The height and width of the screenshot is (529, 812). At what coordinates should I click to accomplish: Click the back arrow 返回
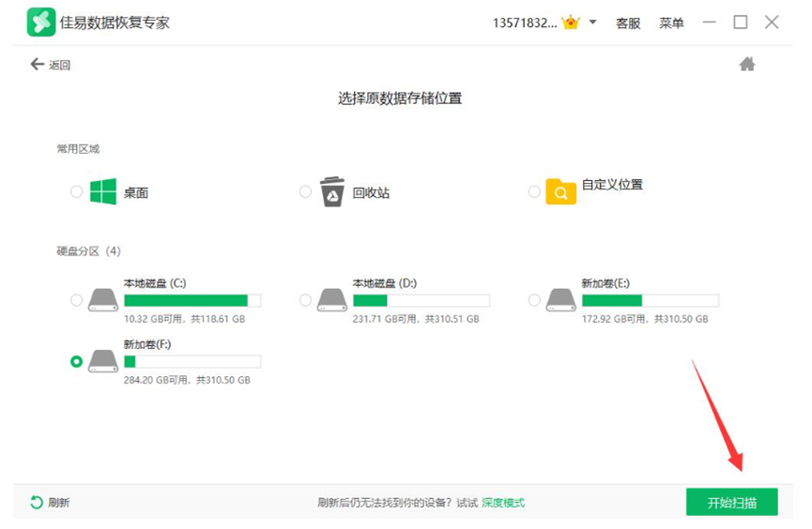[x=38, y=64]
